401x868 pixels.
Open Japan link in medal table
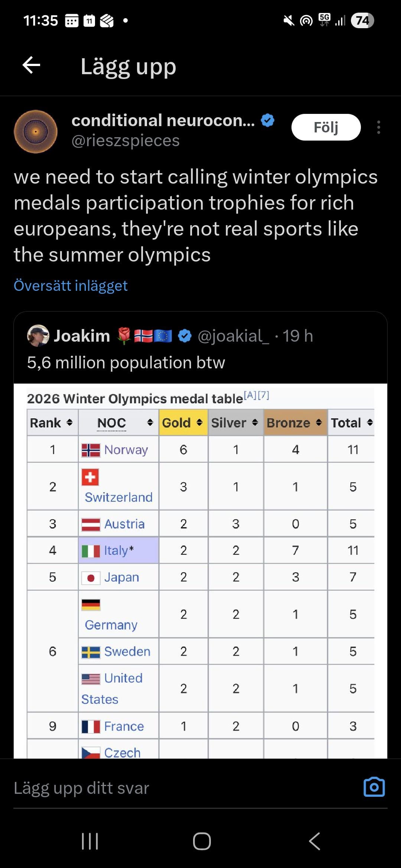pos(121,577)
